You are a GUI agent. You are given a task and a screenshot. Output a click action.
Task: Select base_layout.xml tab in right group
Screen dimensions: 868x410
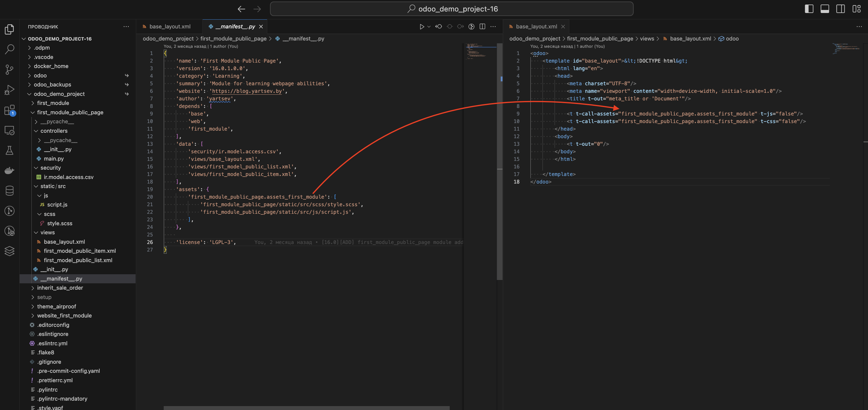click(x=536, y=27)
